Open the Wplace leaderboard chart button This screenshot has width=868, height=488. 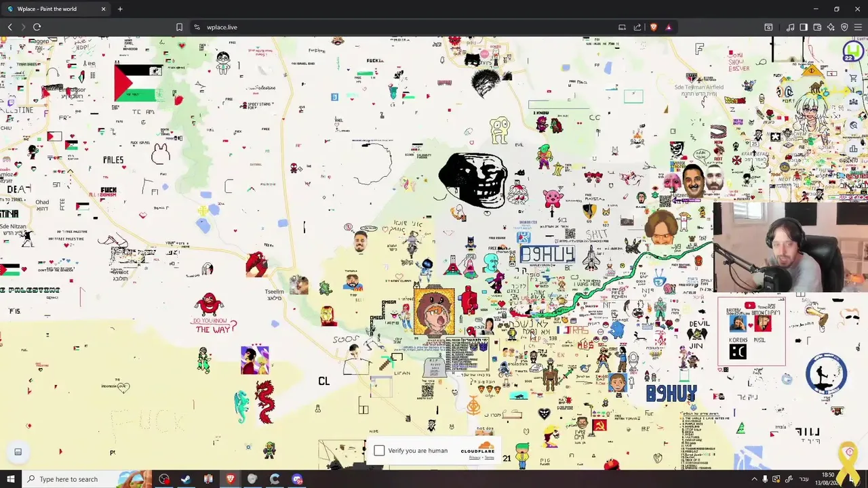[x=854, y=149]
